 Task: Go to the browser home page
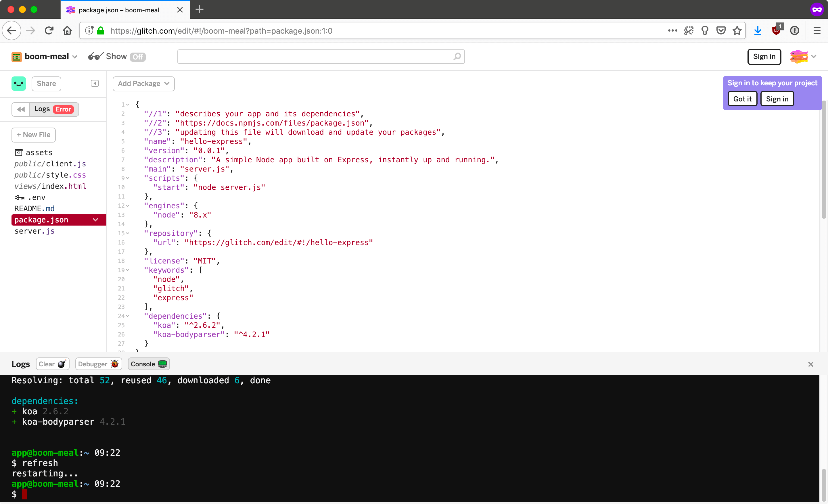67,30
